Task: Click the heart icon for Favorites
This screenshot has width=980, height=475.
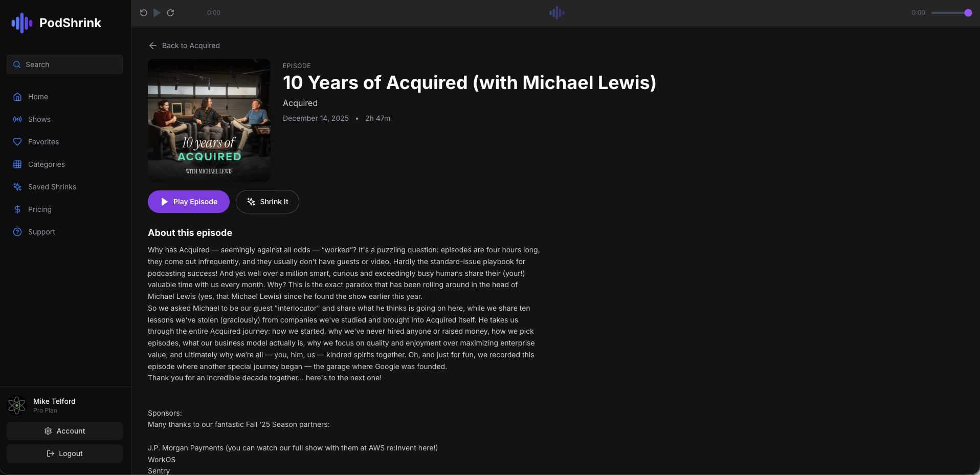Action: pyautogui.click(x=17, y=142)
